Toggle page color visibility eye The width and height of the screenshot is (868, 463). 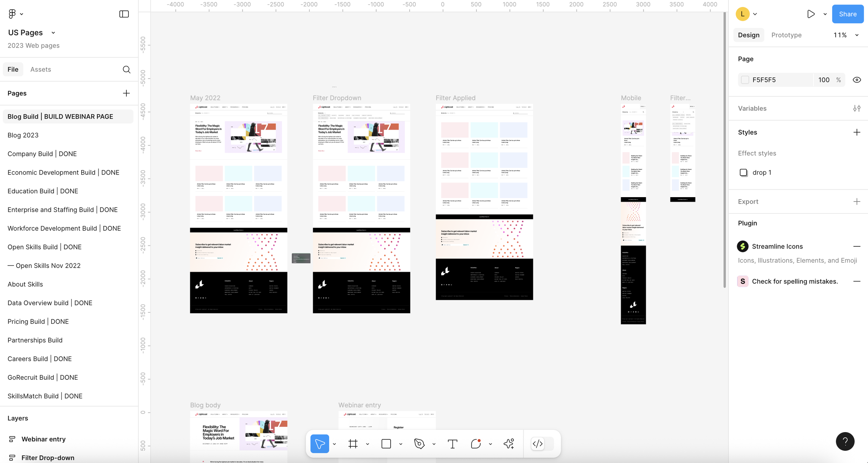pos(857,80)
